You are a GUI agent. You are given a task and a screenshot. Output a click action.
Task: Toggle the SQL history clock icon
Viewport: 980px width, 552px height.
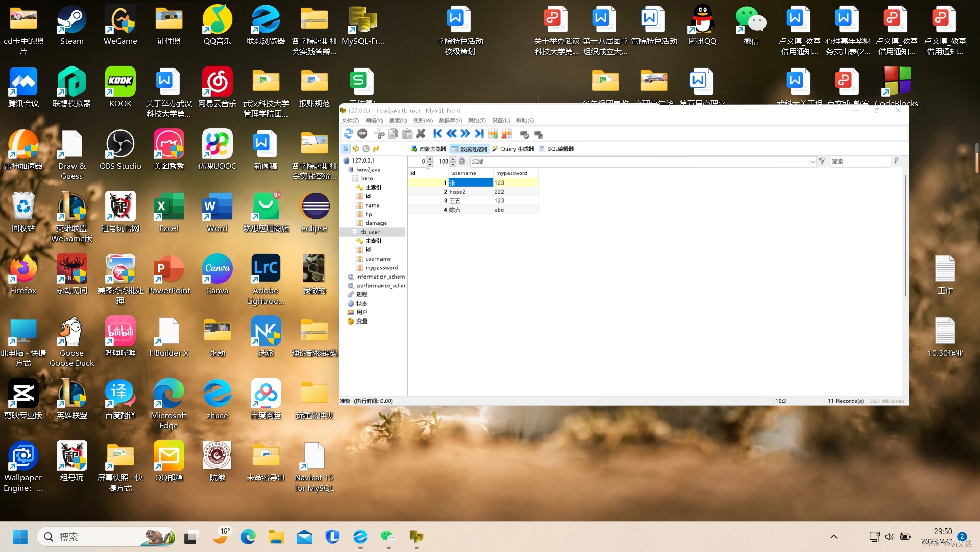pos(366,149)
